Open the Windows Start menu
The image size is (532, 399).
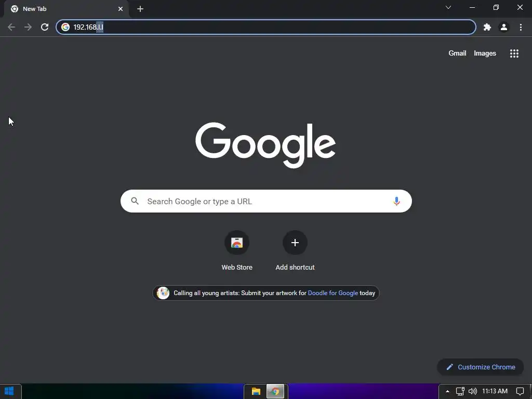pos(9,391)
